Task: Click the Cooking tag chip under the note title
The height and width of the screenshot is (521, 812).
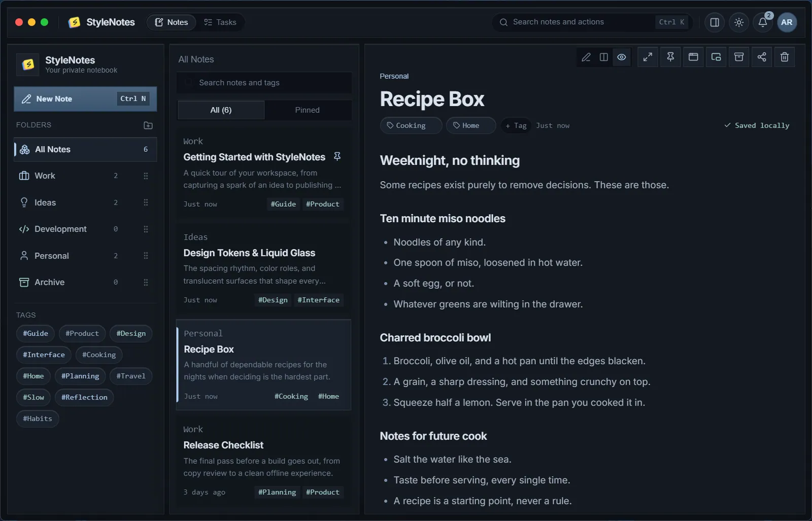Action: coord(411,126)
